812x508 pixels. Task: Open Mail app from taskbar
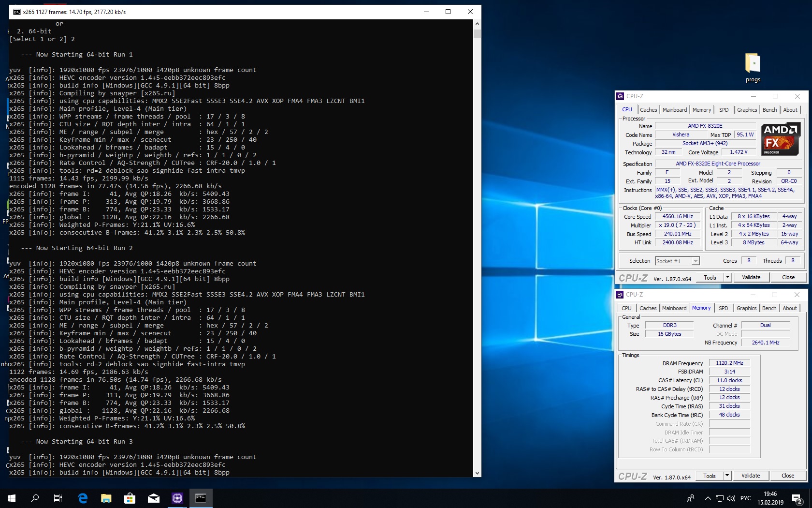(153, 498)
